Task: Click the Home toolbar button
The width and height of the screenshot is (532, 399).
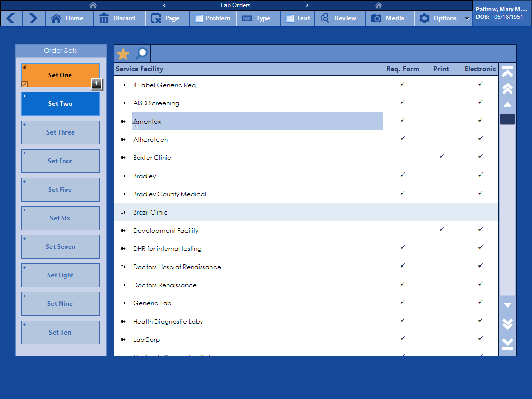Action: click(68, 18)
